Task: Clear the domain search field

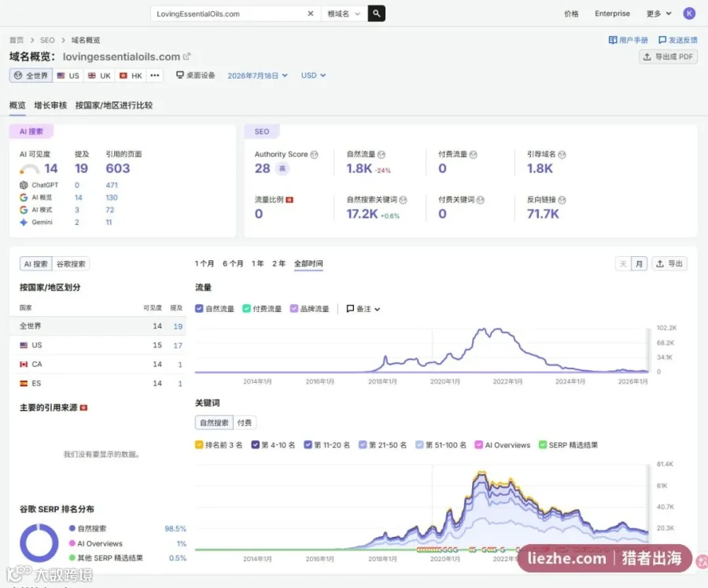Action: [x=311, y=13]
